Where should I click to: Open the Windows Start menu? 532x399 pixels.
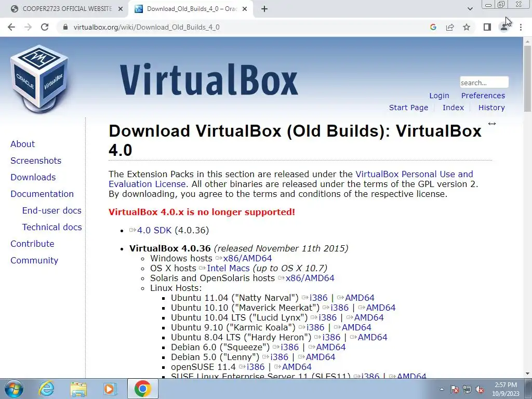tap(14, 389)
